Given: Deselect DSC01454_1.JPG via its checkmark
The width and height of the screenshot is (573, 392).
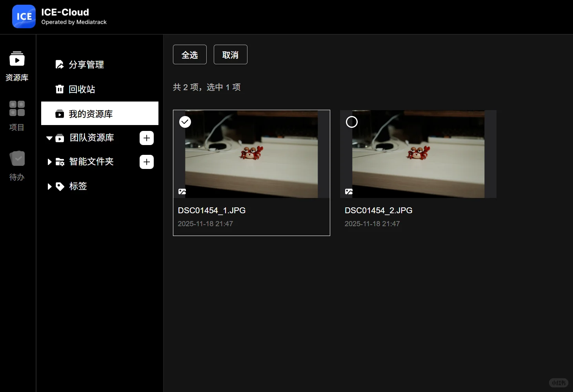Looking at the screenshot, I should point(185,122).
